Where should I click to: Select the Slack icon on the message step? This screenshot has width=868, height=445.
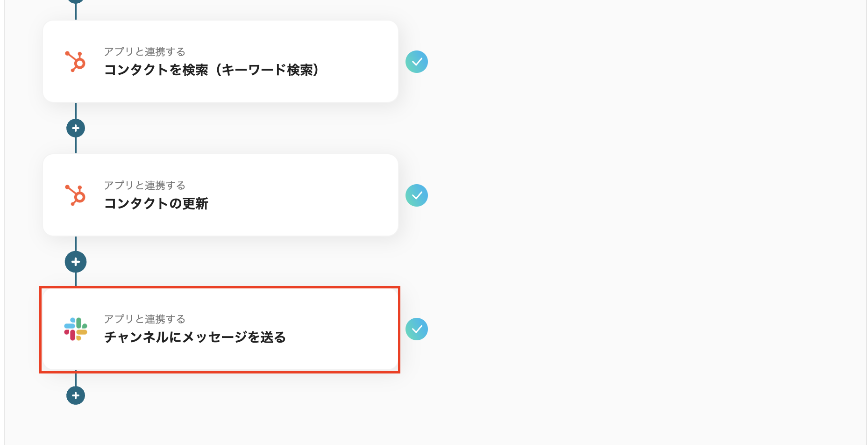click(76, 330)
